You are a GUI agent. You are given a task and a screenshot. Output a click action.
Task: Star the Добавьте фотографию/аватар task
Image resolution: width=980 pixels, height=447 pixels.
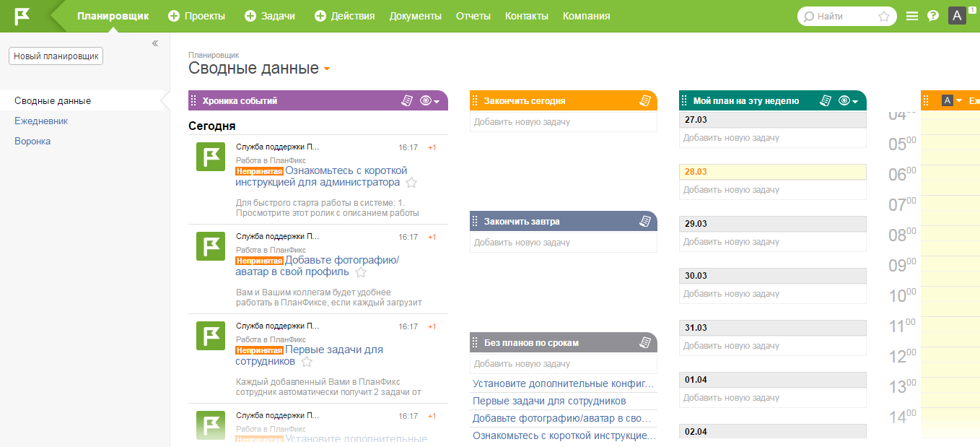click(361, 272)
